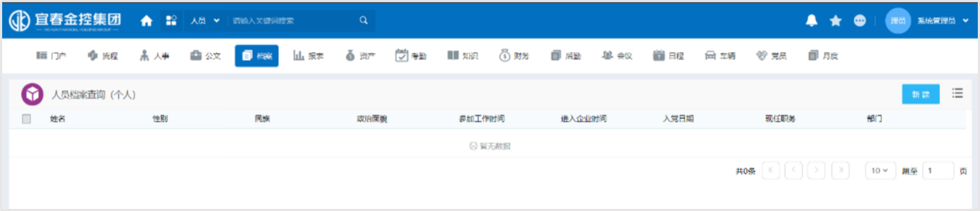Open the 知识 module

pos(463,56)
